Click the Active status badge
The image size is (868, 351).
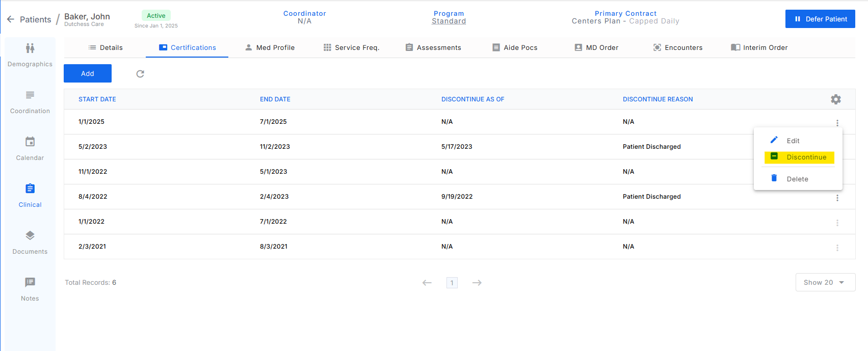[156, 16]
